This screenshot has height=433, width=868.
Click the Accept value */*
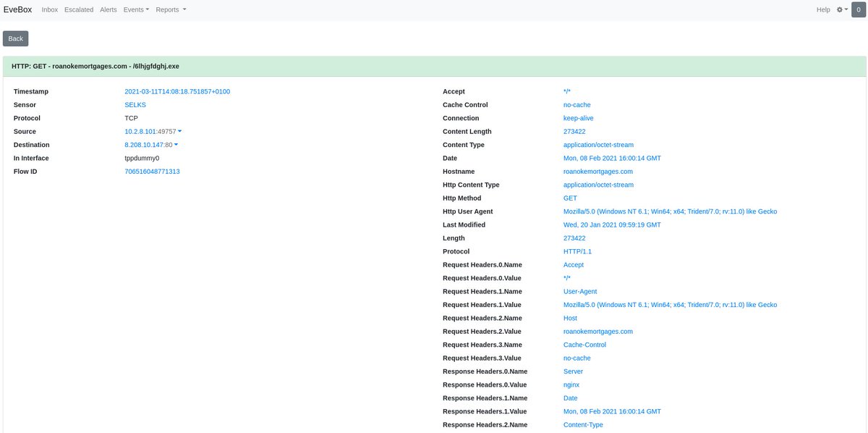click(x=567, y=91)
